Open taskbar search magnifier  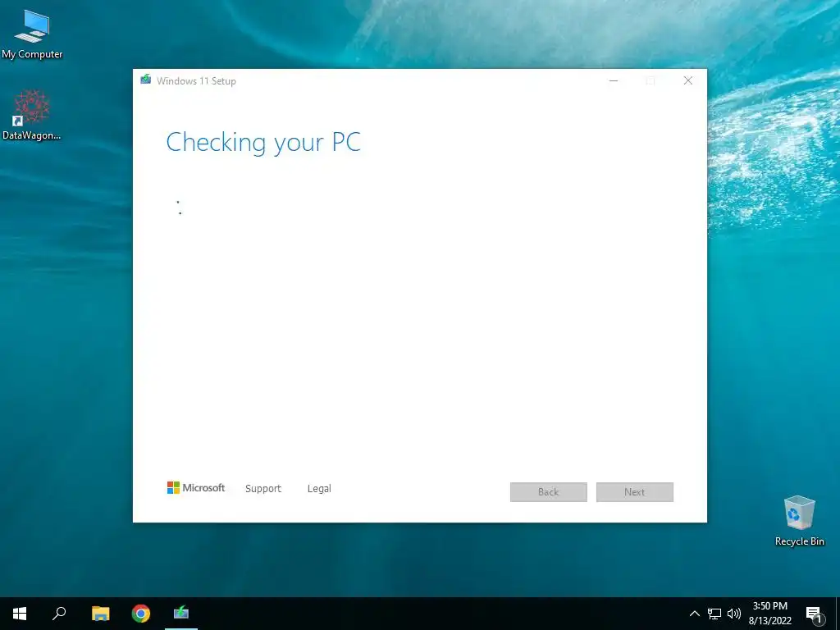pyautogui.click(x=59, y=614)
